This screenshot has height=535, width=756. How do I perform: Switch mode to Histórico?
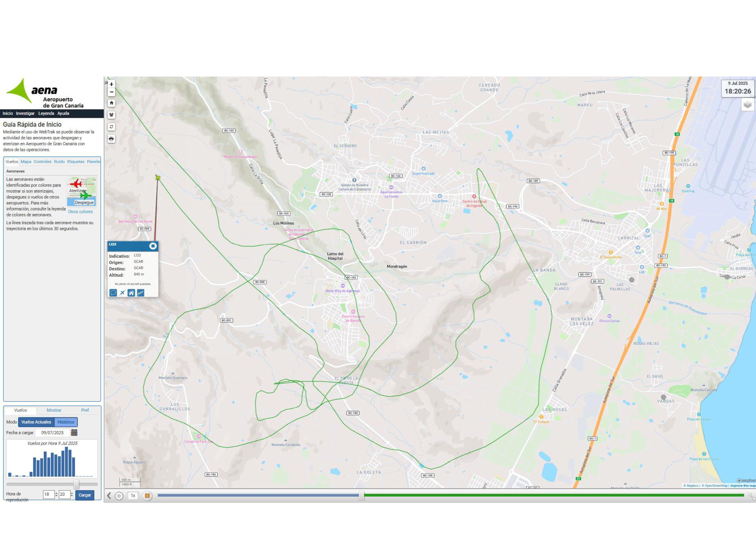click(x=66, y=422)
